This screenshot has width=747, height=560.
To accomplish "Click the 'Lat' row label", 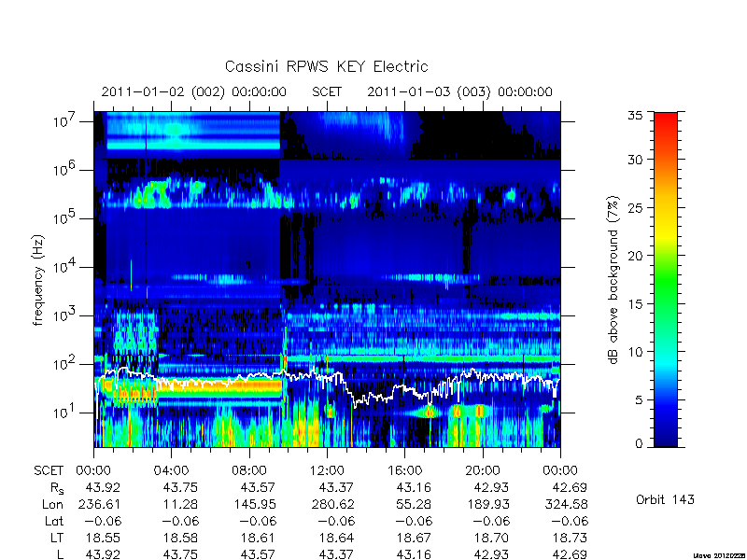I will tap(54, 521).
